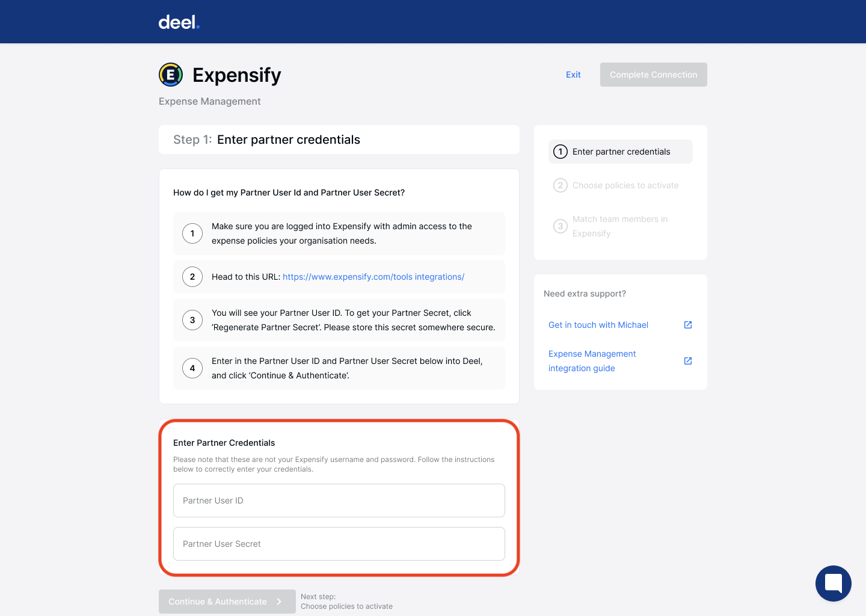Open the Expense Management integration guide
The width and height of the screenshot is (866, 616).
point(592,360)
